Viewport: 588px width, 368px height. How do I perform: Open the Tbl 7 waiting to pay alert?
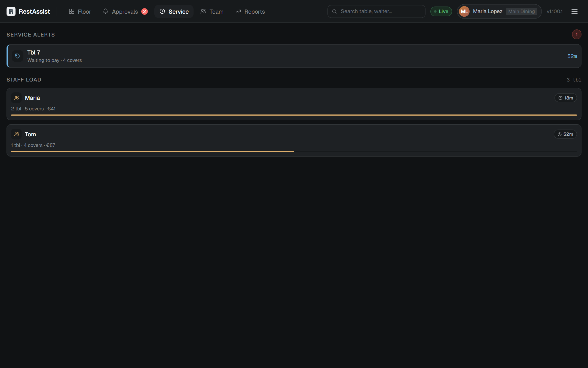tap(294, 56)
